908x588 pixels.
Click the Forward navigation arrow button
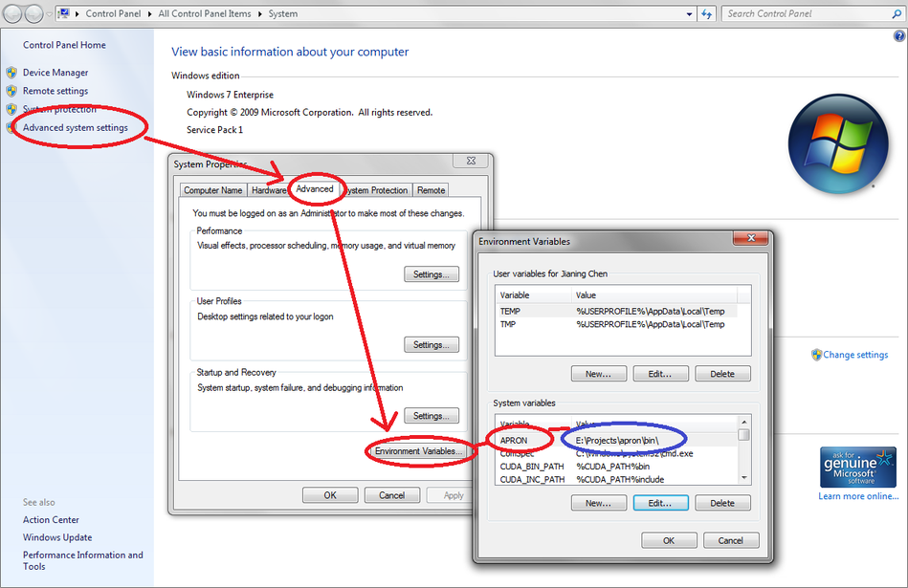click(34, 13)
